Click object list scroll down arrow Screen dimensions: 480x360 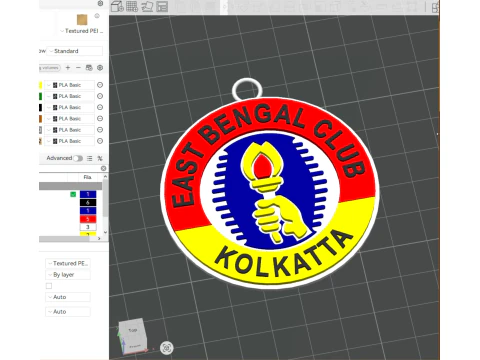pos(105,232)
